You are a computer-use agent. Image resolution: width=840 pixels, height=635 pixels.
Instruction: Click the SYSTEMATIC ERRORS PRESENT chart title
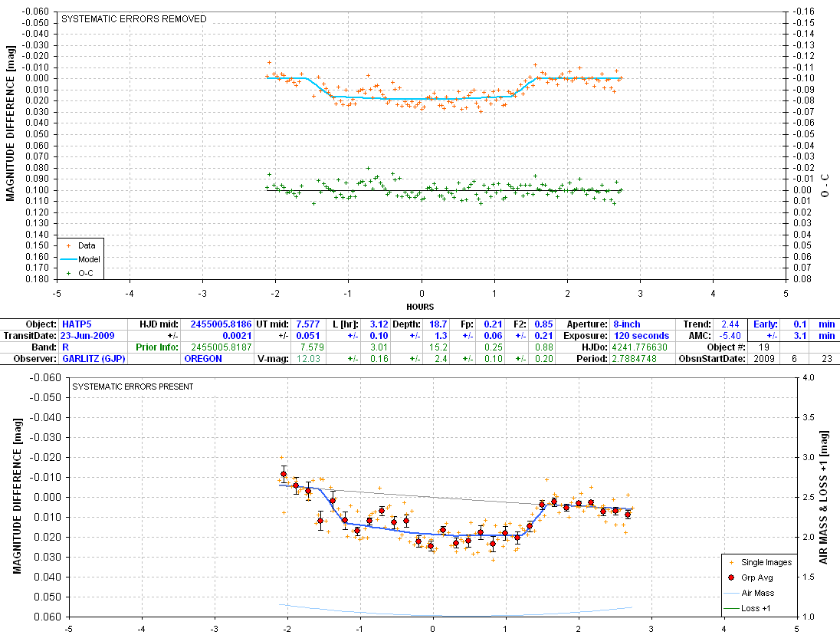tap(133, 387)
